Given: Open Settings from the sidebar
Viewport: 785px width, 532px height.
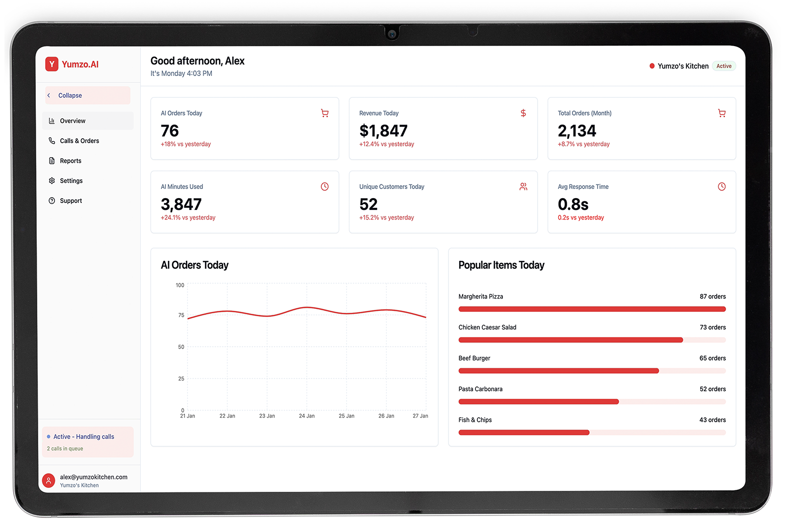Looking at the screenshot, I should tap(71, 181).
